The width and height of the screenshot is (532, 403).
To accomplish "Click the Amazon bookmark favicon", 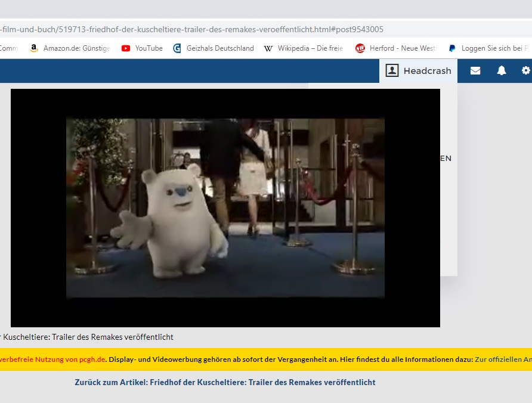I will point(33,48).
